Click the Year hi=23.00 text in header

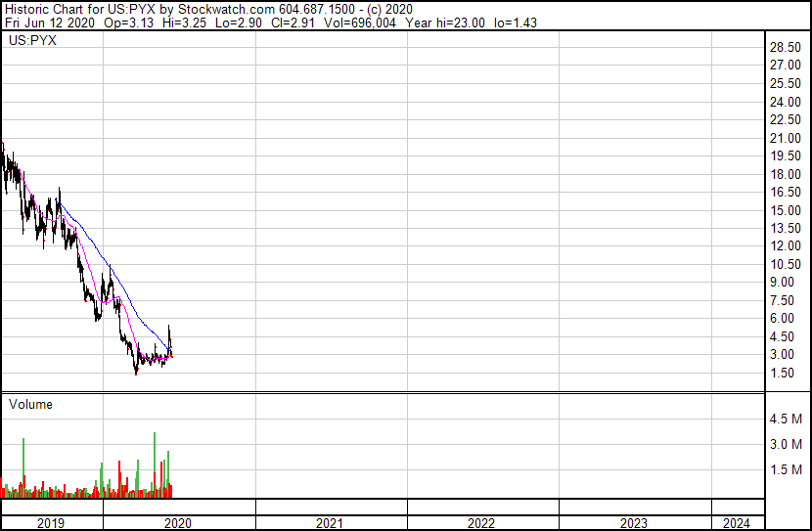tap(445, 22)
